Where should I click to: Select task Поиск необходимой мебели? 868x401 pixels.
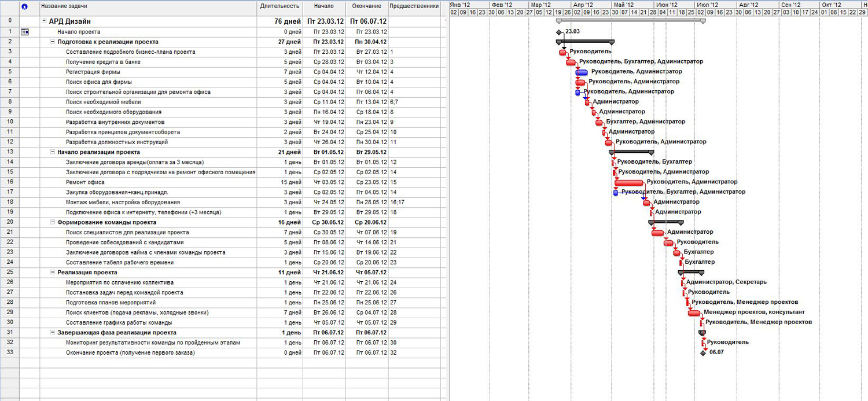click(103, 102)
